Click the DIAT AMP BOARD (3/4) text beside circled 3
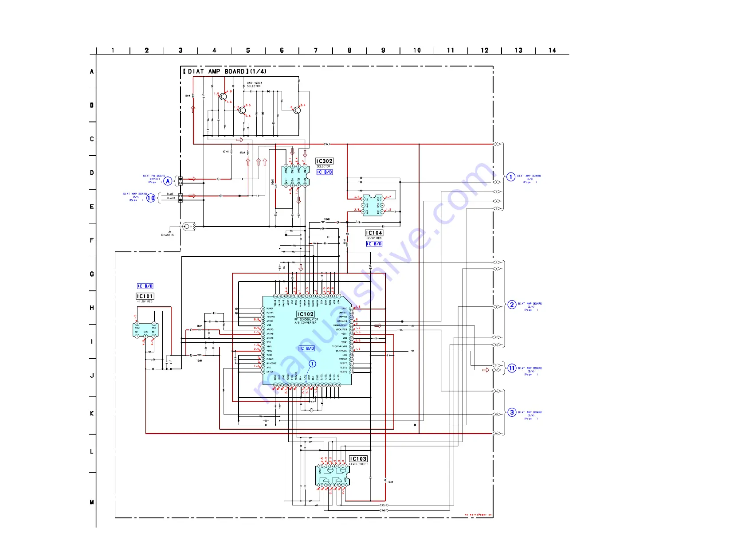The height and width of the screenshot is (560, 745). tap(530, 415)
